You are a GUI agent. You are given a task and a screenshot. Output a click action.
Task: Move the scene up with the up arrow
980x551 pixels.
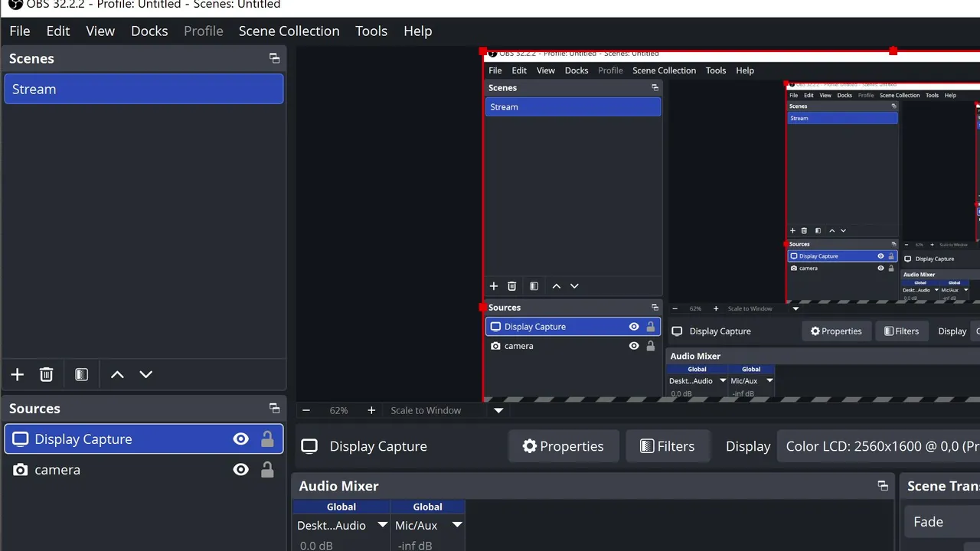tap(117, 374)
